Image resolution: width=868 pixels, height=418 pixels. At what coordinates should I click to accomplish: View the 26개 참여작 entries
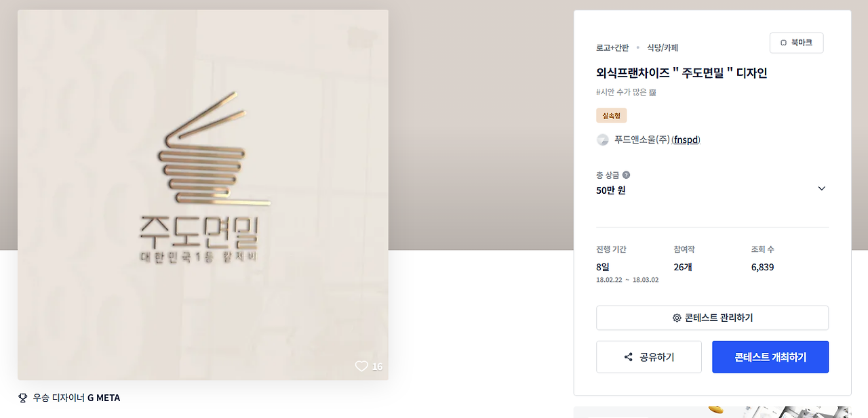[x=683, y=267]
